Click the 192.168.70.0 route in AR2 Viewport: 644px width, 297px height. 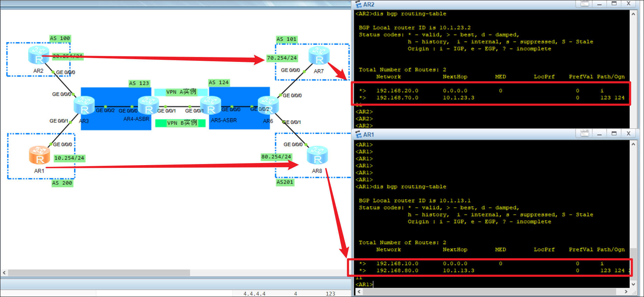click(397, 98)
